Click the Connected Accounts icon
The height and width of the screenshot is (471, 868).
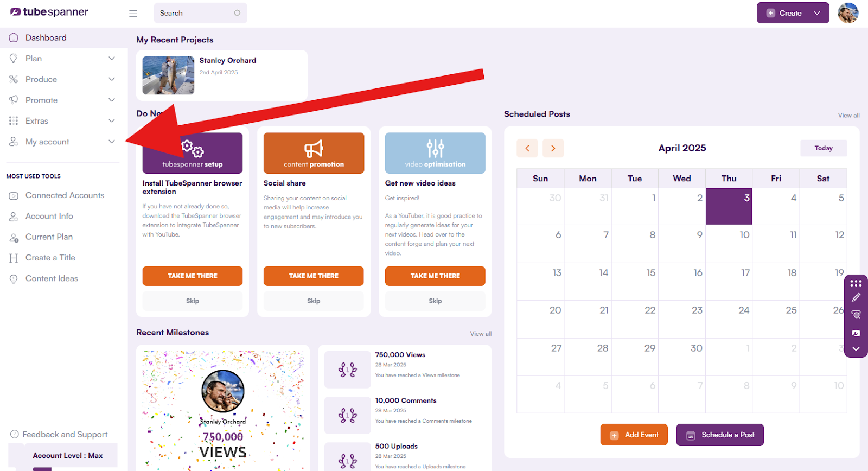pos(14,195)
